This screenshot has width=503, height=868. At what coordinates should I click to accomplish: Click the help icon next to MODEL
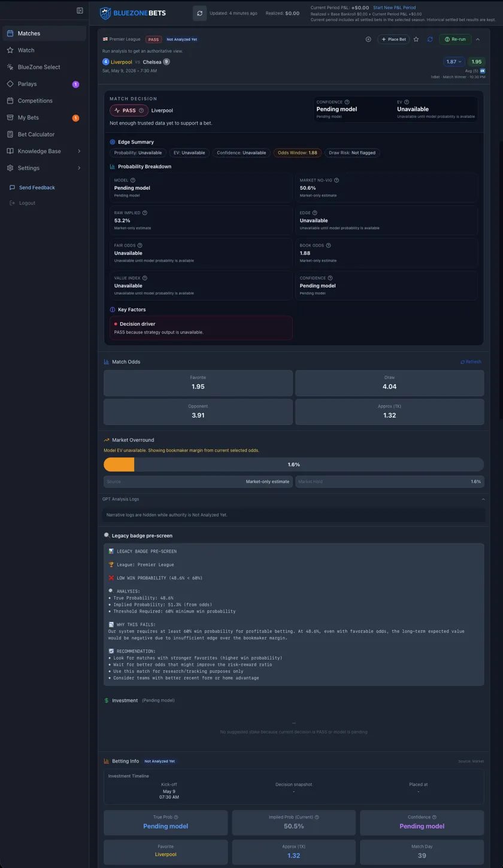tap(133, 180)
